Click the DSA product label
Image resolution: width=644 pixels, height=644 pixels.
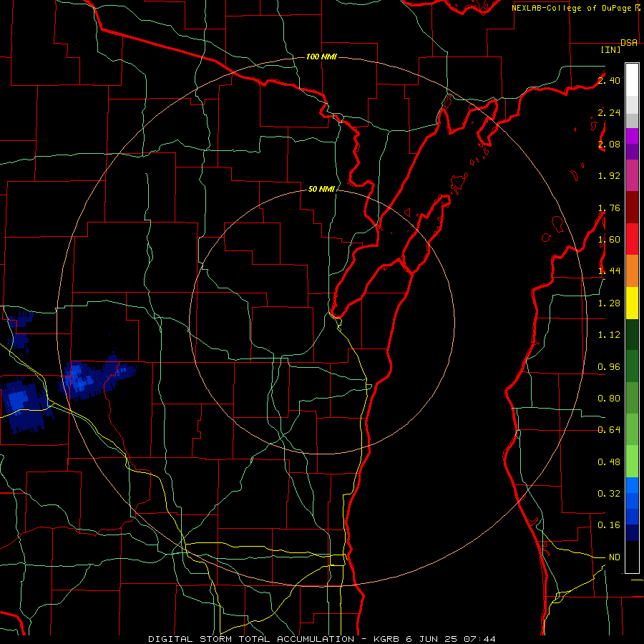click(x=629, y=42)
